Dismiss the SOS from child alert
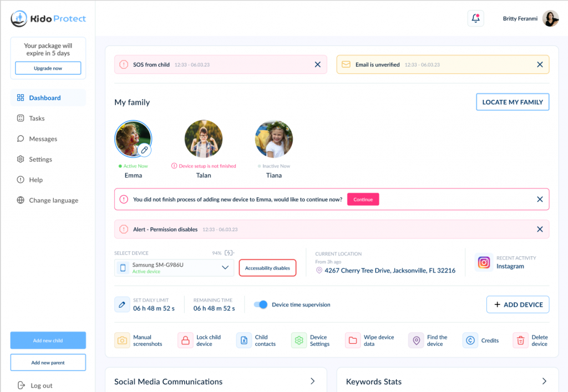 click(318, 64)
